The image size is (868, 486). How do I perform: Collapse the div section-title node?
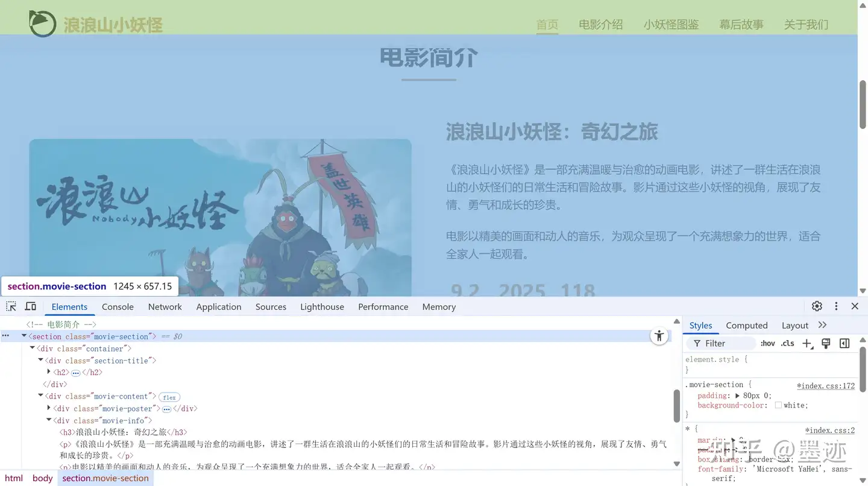click(41, 360)
